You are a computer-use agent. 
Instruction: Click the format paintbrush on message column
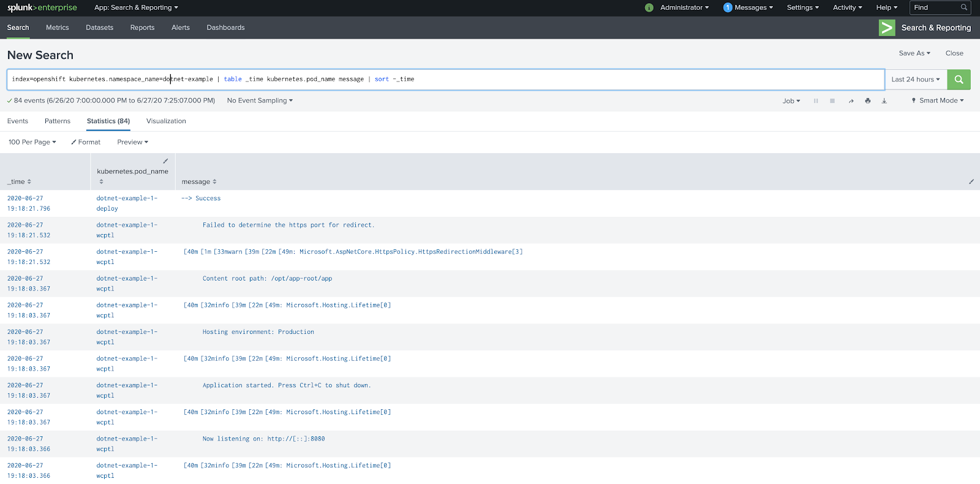971,181
